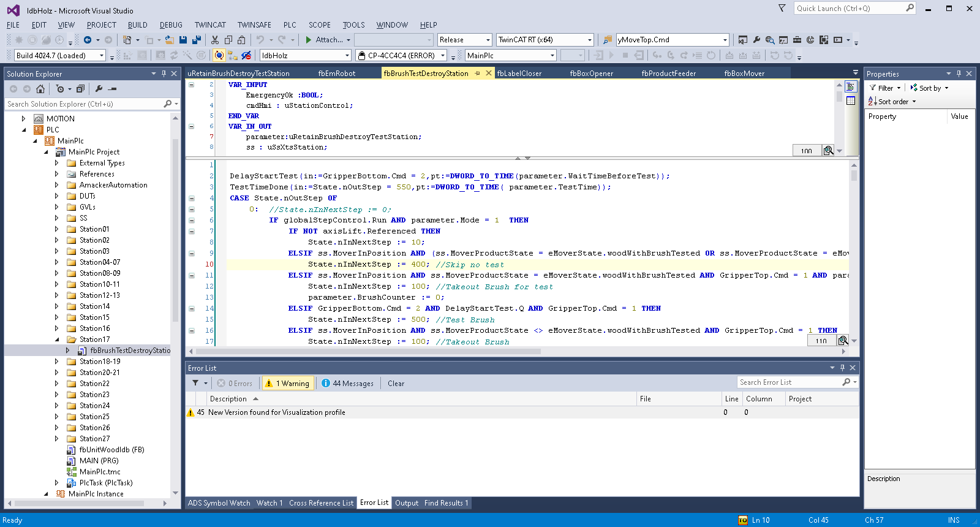Image resolution: width=980 pixels, height=527 pixels.
Task: Click the tabular declaration view icon
Action: point(851,100)
